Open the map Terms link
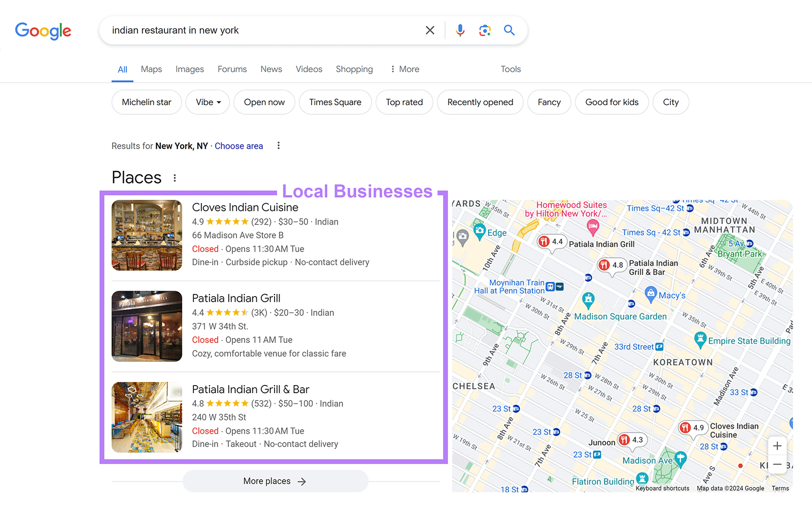 [x=780, y=488]
